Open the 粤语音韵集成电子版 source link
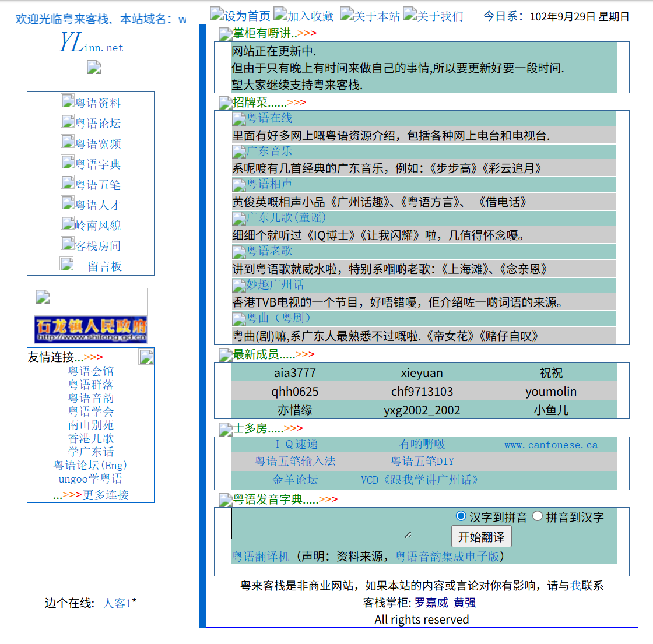653x644 pixels. [447, 556]
